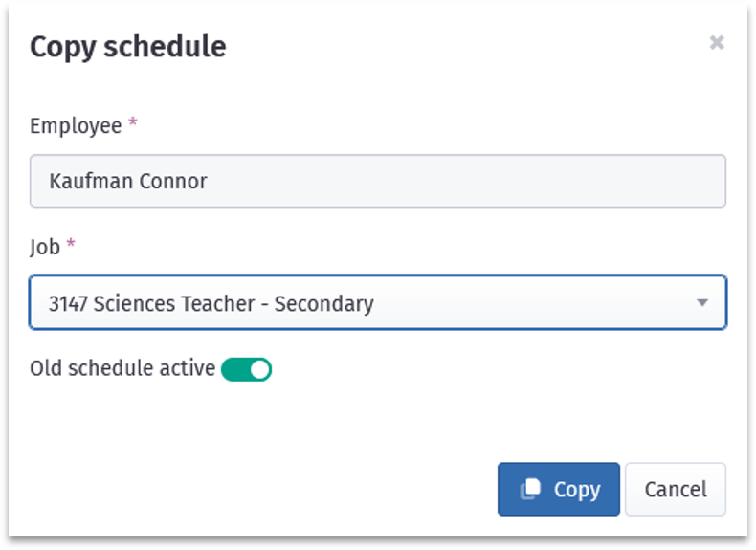The width and height of the screenshot is (756, 550).
Task: Focus the Employee input field
Action: point(377,181)
